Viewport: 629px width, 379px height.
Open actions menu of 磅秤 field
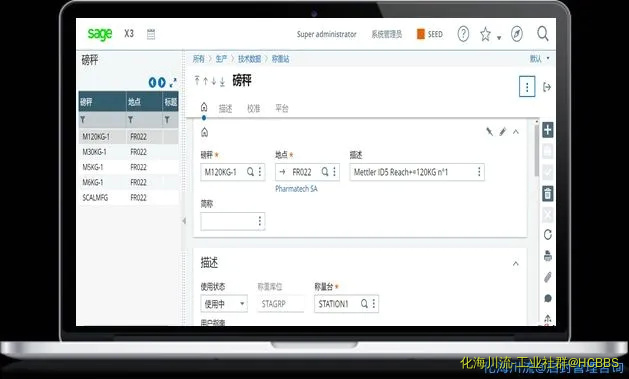coord(260,172)
